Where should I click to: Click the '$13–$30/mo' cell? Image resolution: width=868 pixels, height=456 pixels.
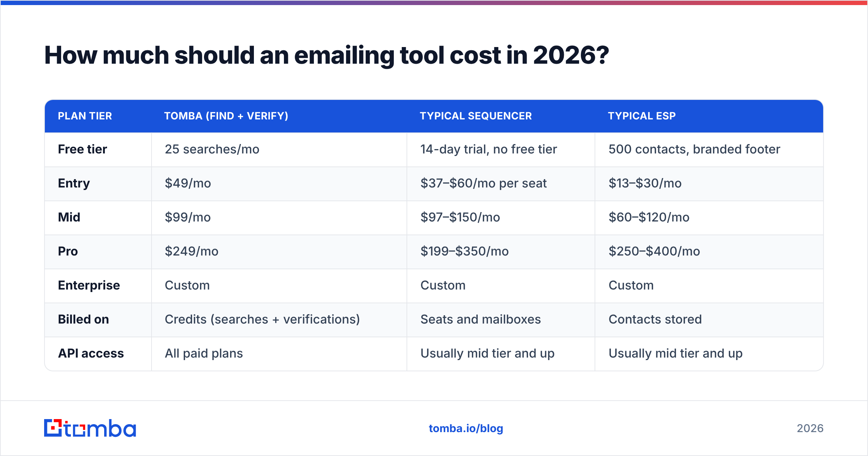click(x=645, y=183)
